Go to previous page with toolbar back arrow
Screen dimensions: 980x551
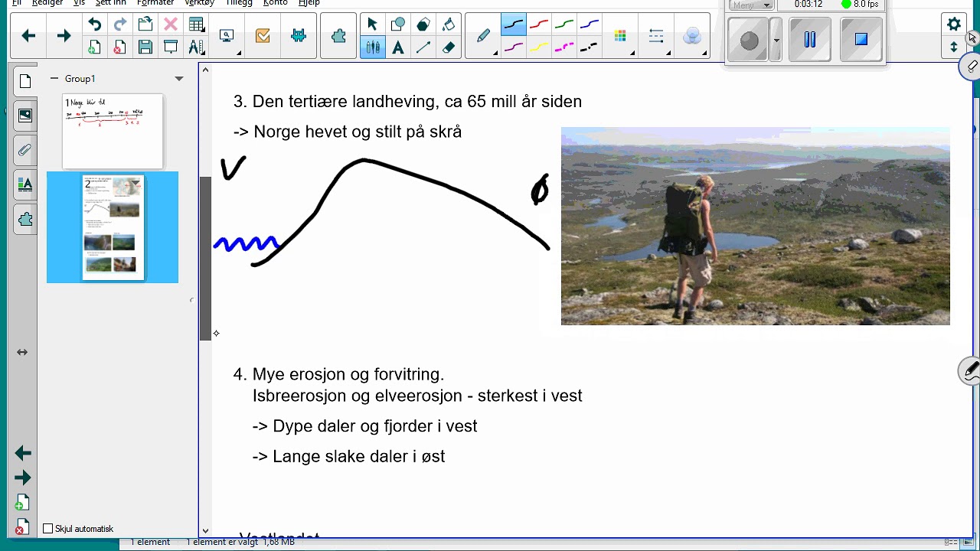(28, 36)
